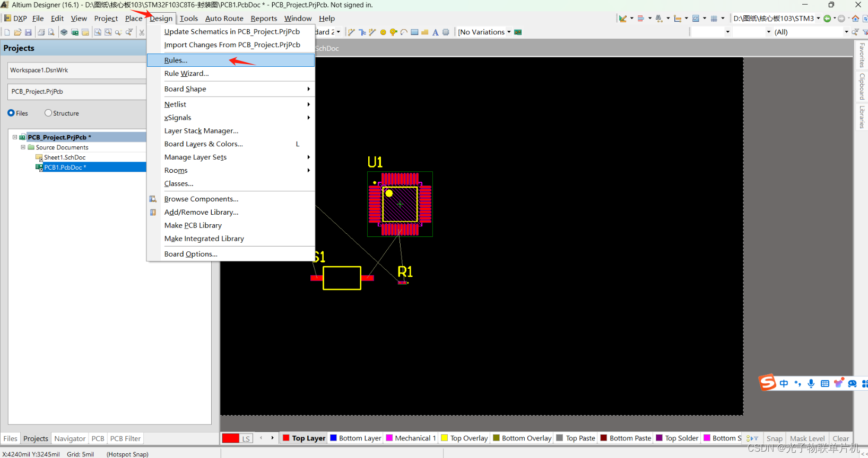
Task: Select the Place Component chip icon
Action: point(446,32)
